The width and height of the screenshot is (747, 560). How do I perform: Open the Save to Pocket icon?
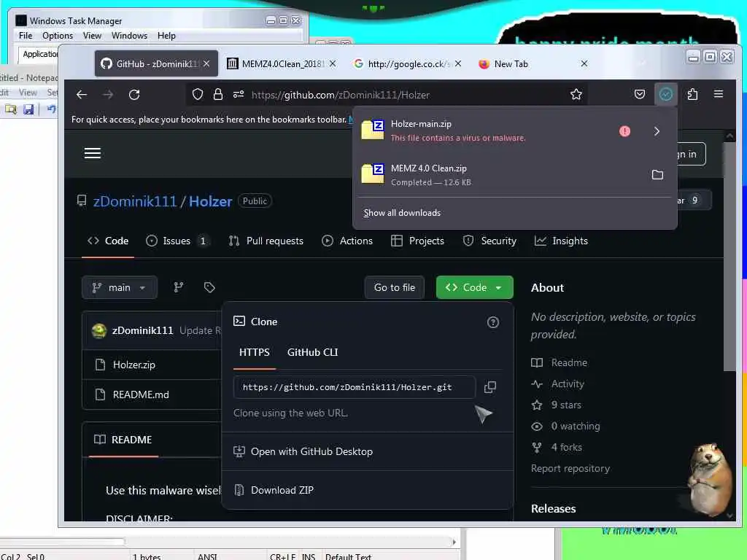tap(640, 94)
